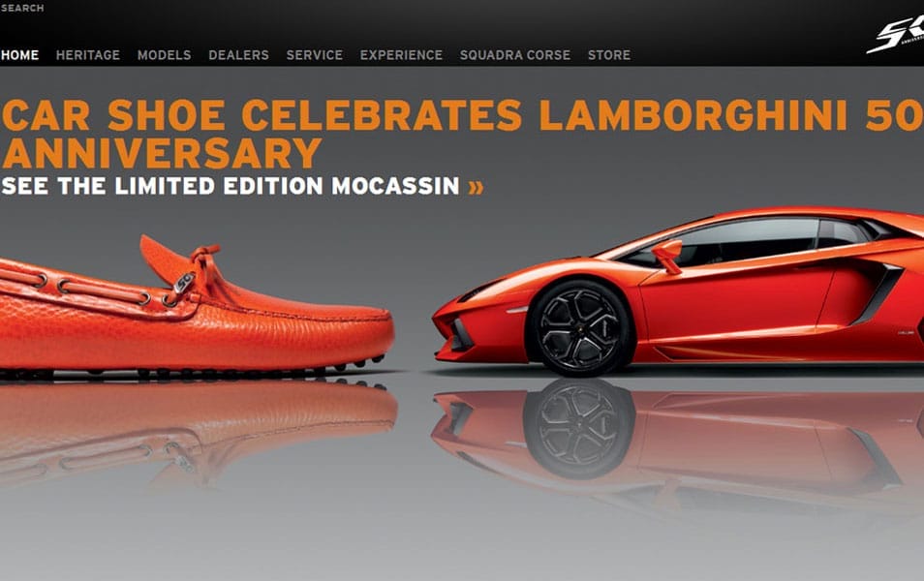The width and height of the screenshot is (924, 581).
Task: Click the Search link at top
Action: click(x=22, y=9)
